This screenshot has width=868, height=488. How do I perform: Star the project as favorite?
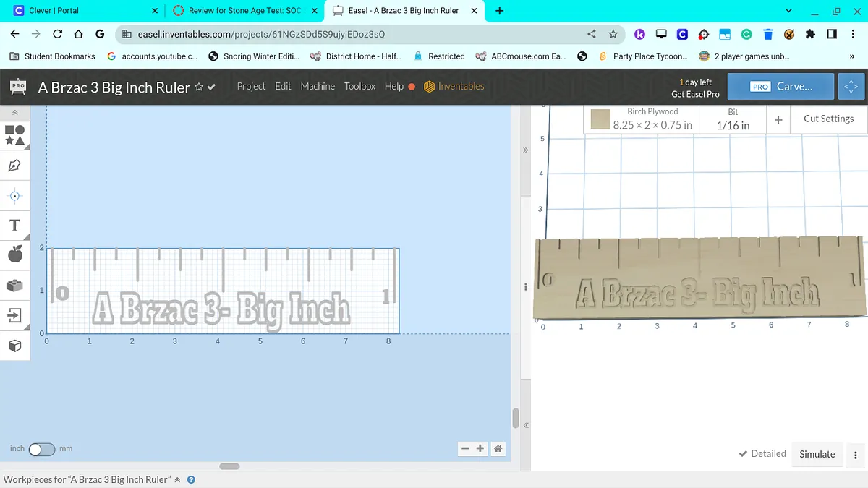tap(199, 87)
